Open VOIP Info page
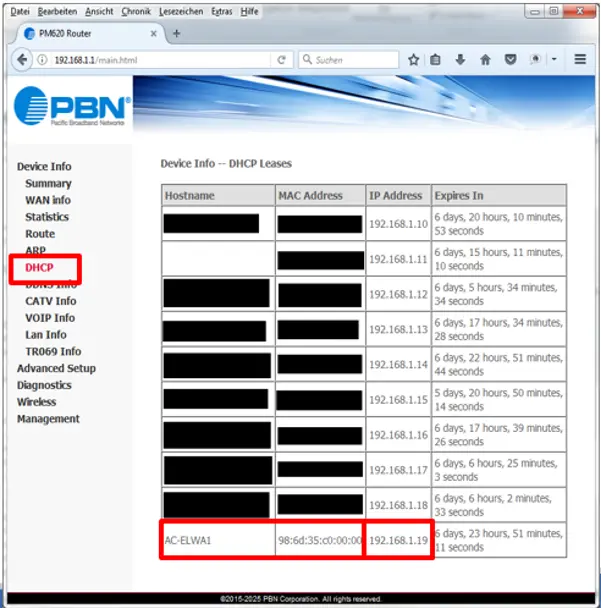 [50, 318]
